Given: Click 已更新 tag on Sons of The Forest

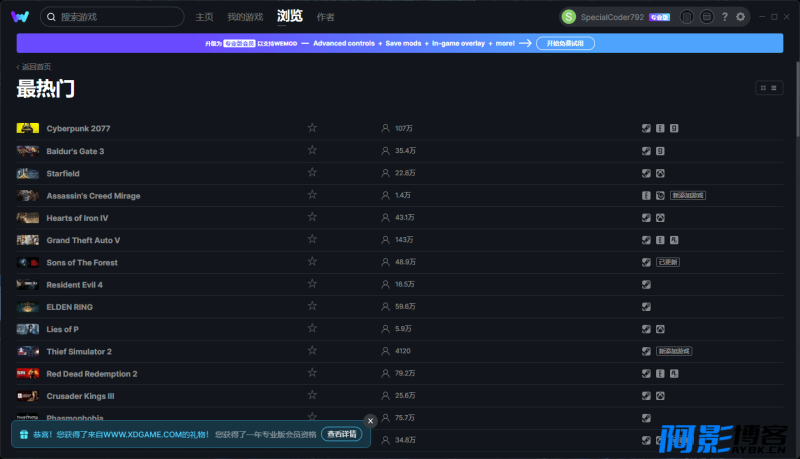Looking at the screenshot, I should (668, 262).
